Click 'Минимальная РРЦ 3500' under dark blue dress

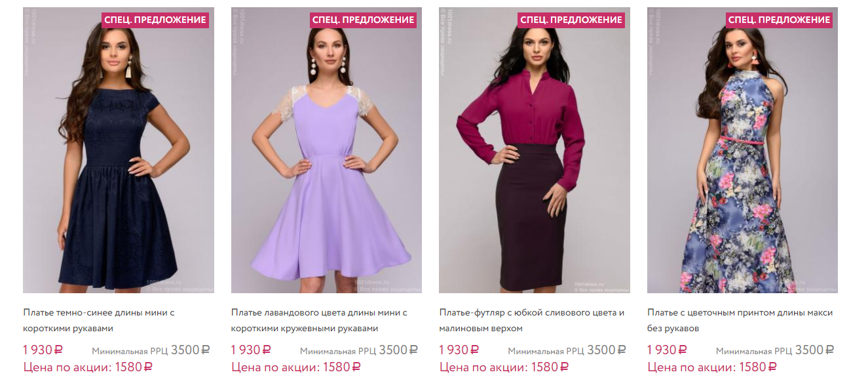click(x=151, y=350)
